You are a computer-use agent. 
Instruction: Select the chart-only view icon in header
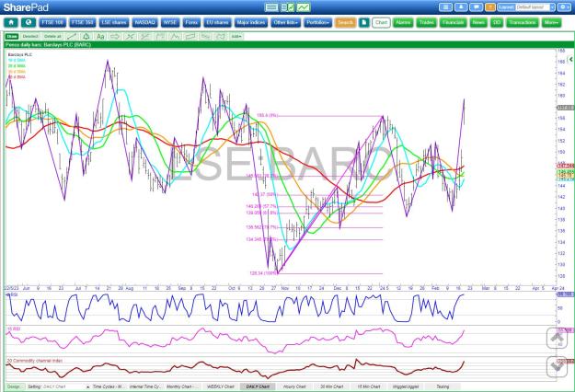(x=304, y=7)
